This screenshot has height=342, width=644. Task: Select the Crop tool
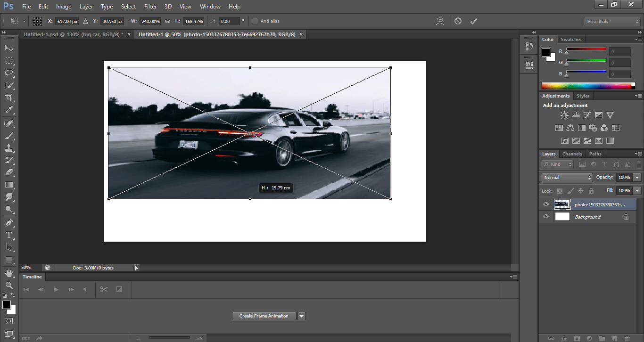pyautogui.click(x=9, y=98)
